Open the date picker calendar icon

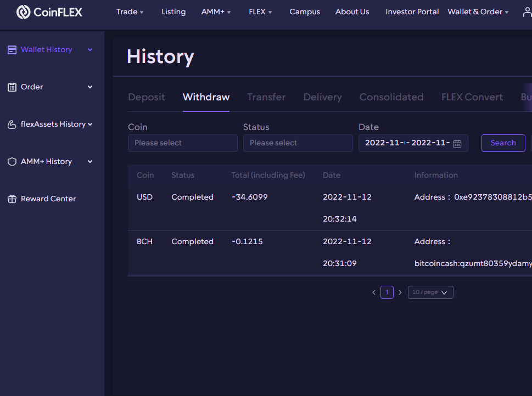click(x=457, y=143)
